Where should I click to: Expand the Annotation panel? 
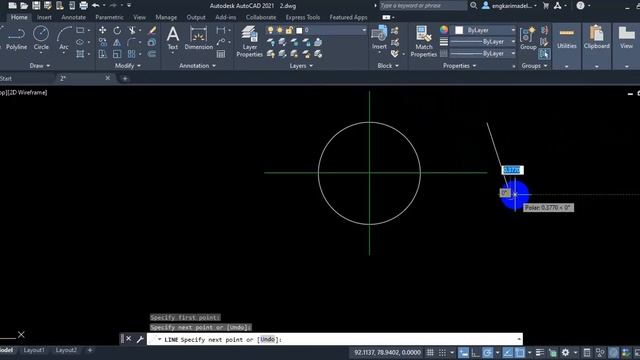[198, 66]
